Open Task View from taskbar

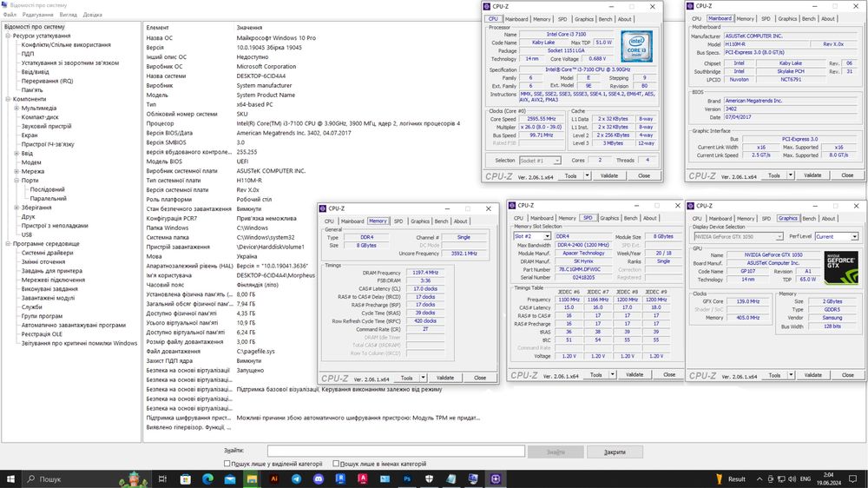pos(162,478)
